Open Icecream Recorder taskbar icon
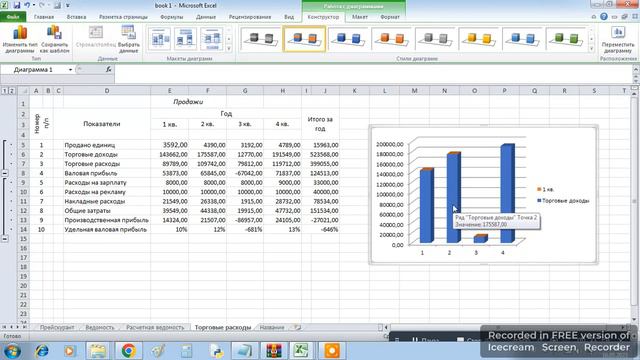The width and height of the screenshot is (640, 360). coord(331,351)
